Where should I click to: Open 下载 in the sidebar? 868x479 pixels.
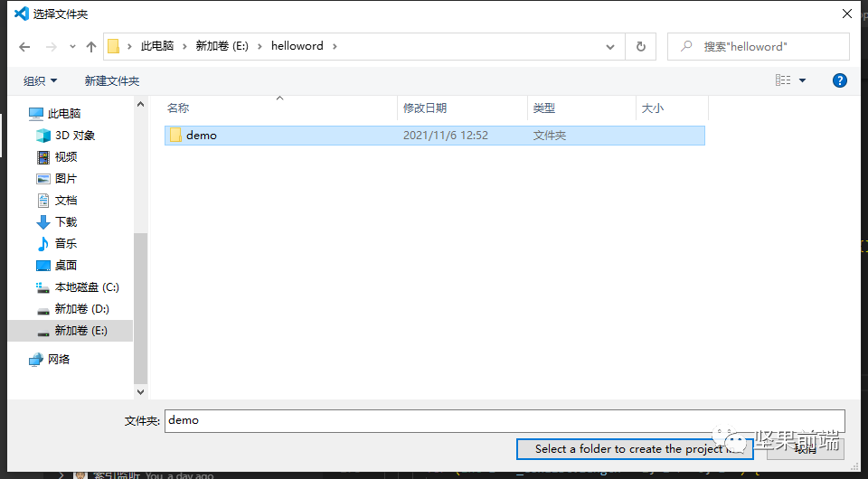(x=66, y=222)
